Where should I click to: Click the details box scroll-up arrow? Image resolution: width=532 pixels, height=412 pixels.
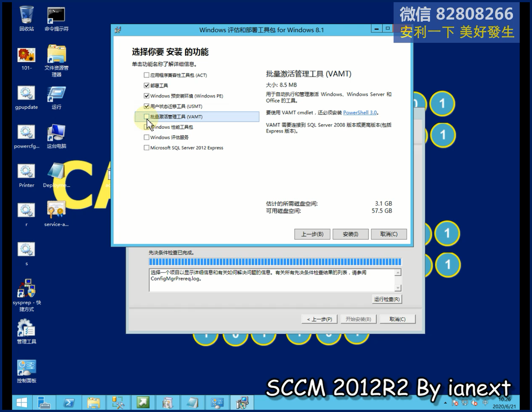click(x=398, y=273)
